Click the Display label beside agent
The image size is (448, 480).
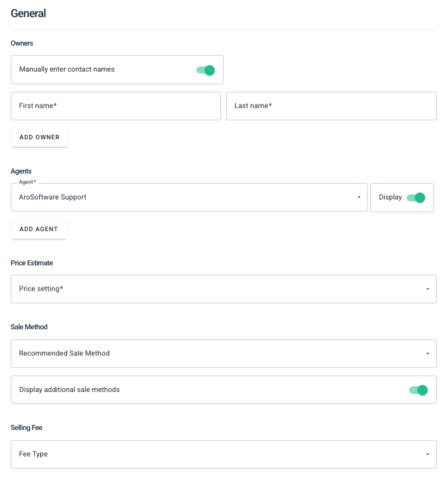(x=390, y=197)
